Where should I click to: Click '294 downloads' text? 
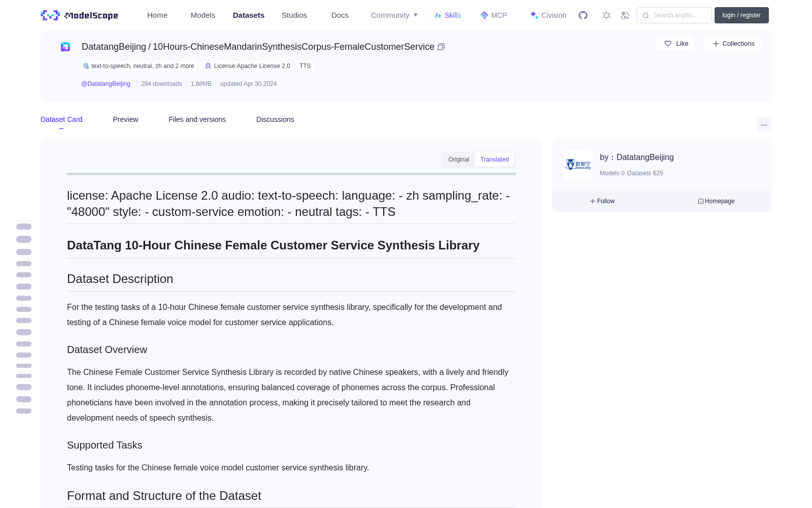click(x=161, y=84)
